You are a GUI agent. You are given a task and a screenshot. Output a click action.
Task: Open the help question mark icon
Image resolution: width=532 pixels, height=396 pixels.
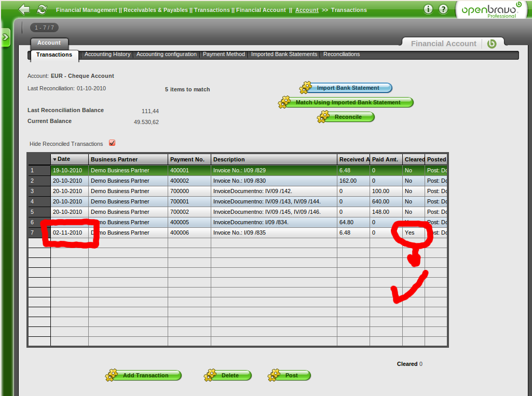[443, 9]
